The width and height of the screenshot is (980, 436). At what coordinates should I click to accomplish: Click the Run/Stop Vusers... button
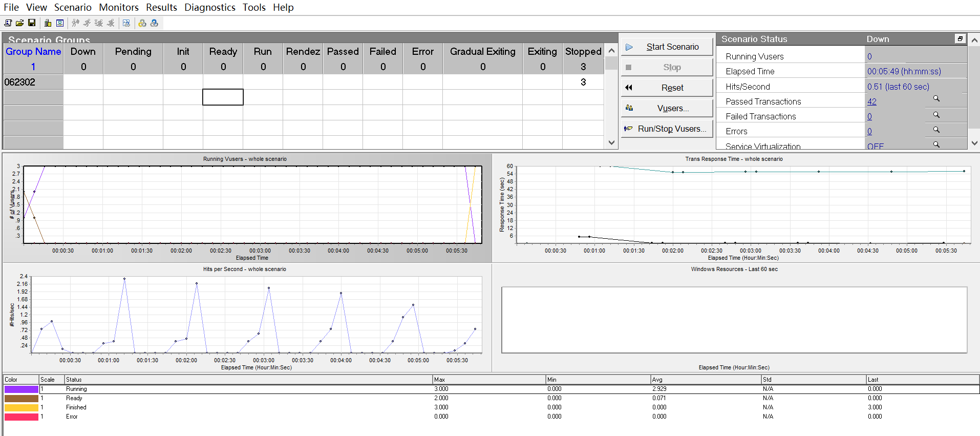point(667,129)
